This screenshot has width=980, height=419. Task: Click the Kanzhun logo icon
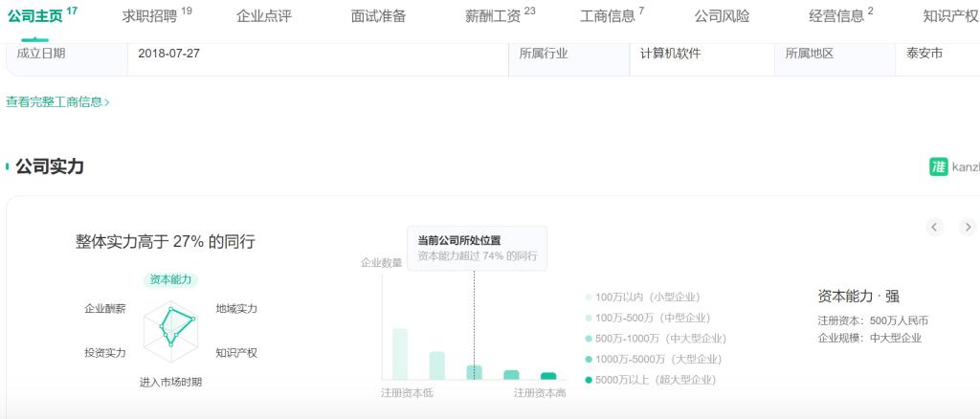[x=938, y=166]
